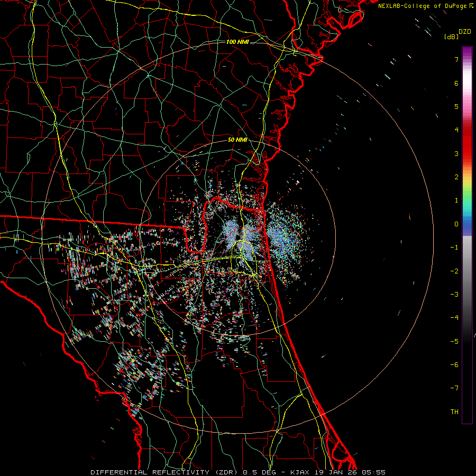Click the DZD label above the color scale
The width and height of the screenshot is (476, 476).
465,32
